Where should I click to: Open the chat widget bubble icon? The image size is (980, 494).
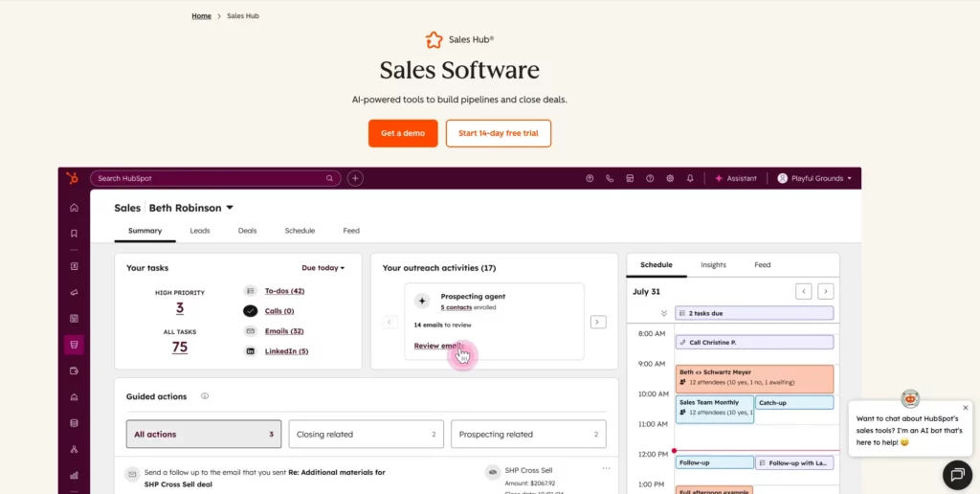(957, 475)
